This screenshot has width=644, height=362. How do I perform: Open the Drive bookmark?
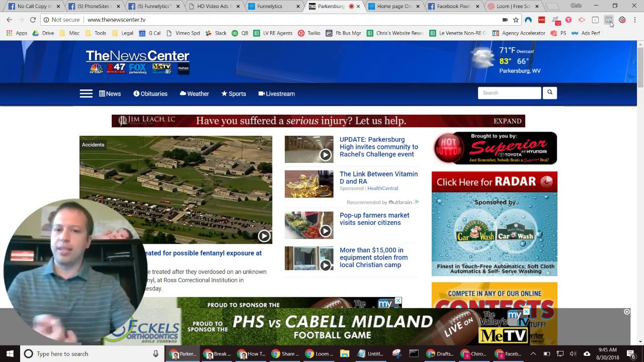pyautogui.click(x=43, y=33)
